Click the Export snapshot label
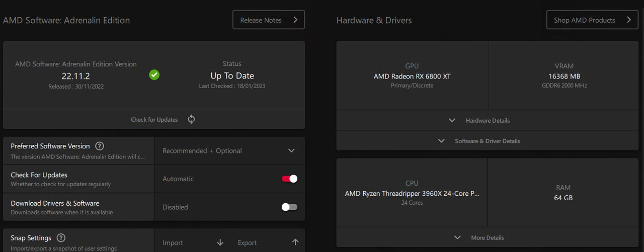The width and height of the screenshot is (644, 252). (x=247, y=242)
